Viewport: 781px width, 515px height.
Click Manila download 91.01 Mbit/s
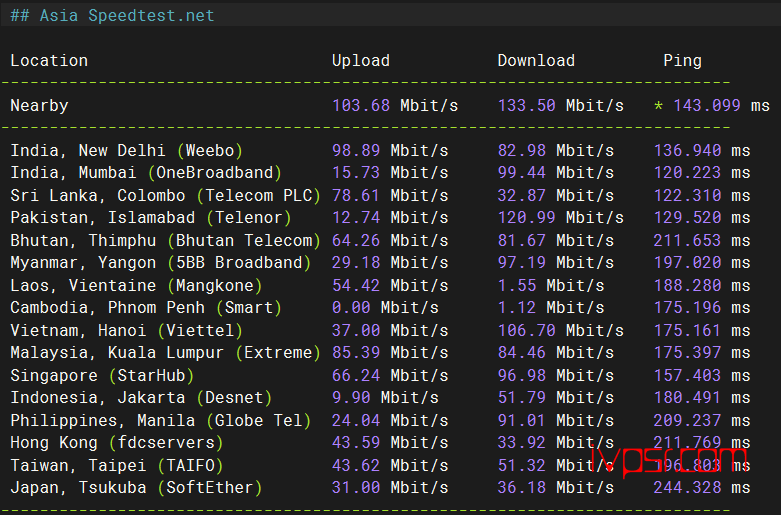(555, 420)
